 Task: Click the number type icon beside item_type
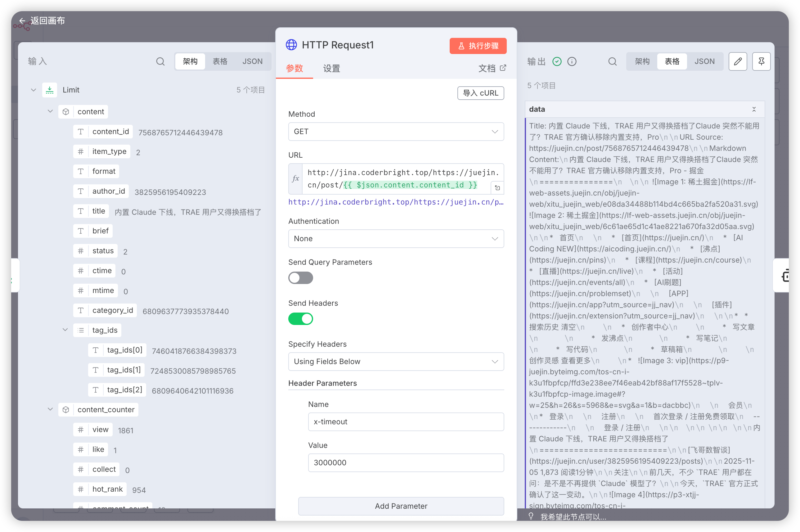81,151
